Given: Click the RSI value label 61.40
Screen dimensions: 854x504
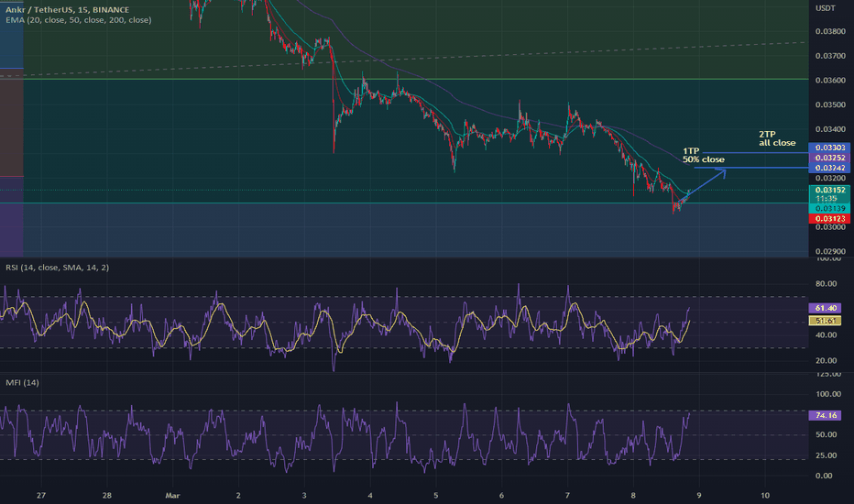Looking at the screenshot, I should [x=825, y=309].
